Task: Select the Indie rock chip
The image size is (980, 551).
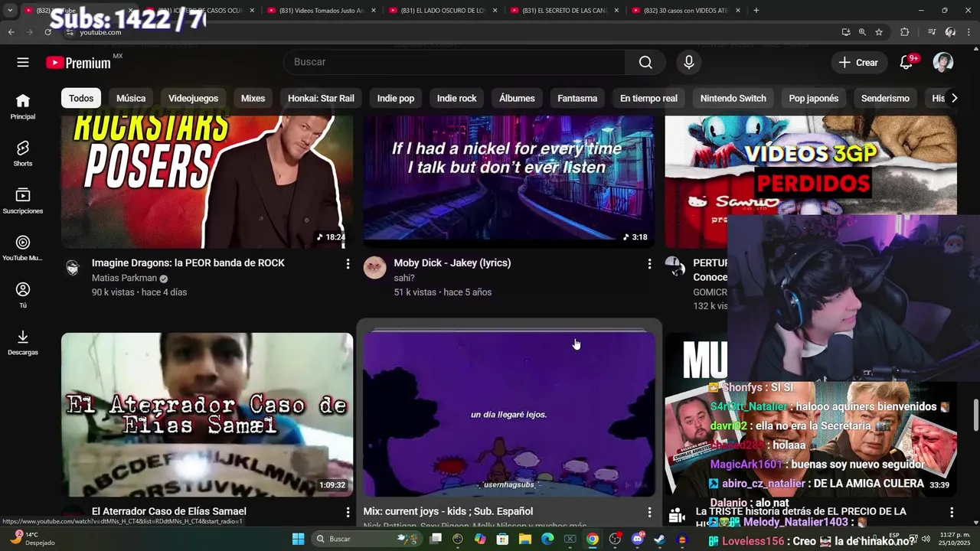Action: click(x=456, y=98)
